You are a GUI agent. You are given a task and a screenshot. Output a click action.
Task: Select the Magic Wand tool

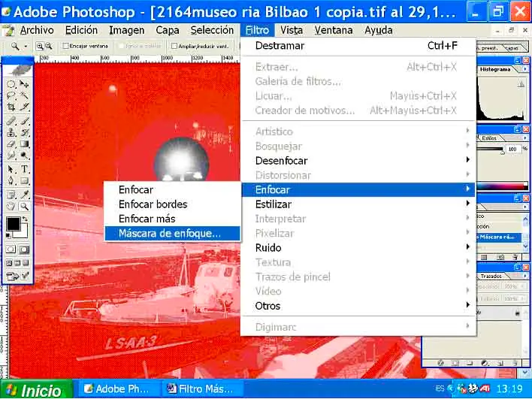(24, 95)
